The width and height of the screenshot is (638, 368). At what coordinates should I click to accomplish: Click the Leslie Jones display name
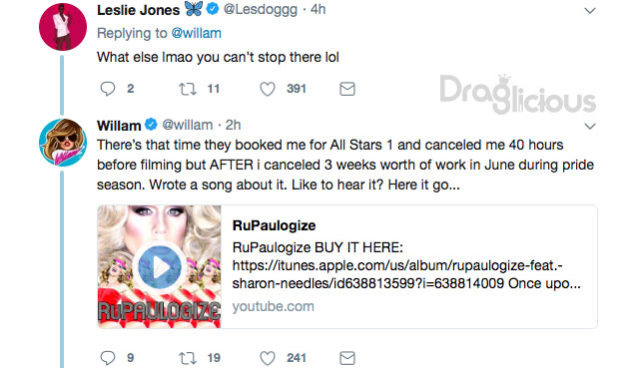[138, 10]
